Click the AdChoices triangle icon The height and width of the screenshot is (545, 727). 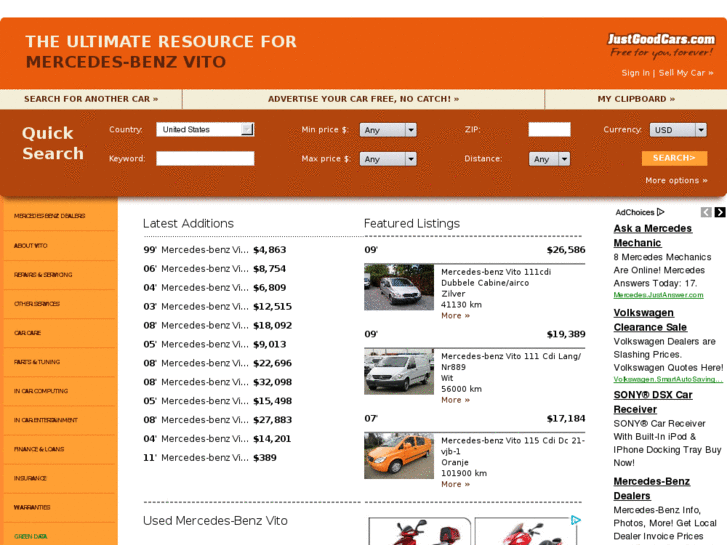[x=661, y=212]
